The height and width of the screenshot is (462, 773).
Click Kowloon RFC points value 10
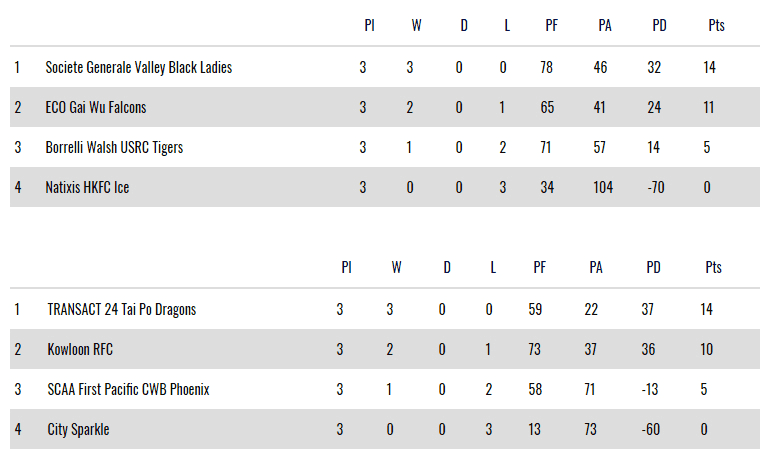click(x=707, y=350)
